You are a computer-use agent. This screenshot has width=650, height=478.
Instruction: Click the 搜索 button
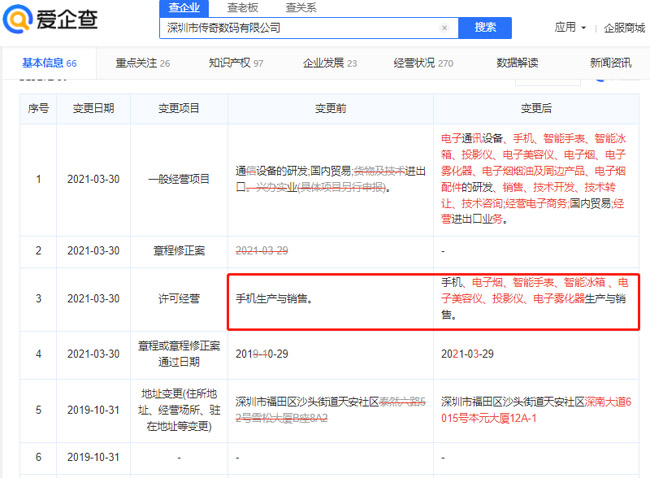click(x=485, y=28)
